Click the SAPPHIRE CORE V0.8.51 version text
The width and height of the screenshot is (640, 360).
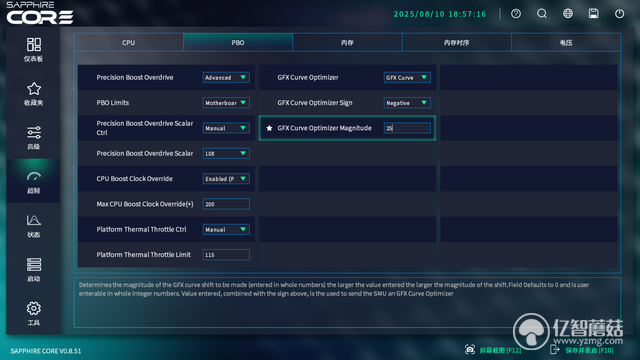[x=46, y=351]
